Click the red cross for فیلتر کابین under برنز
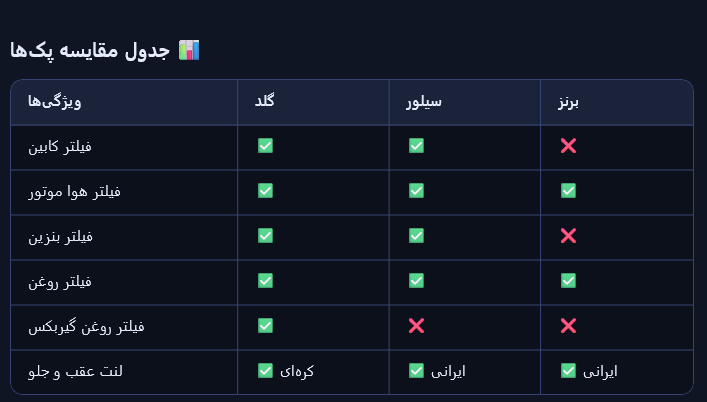The image size is (707, 402). 568,146
